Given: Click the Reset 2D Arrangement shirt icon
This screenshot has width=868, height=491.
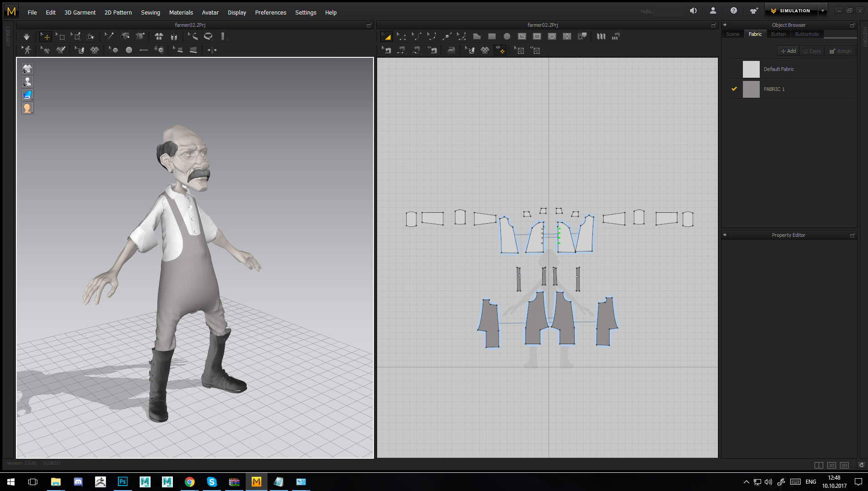Looking at the screenshot, I should [159, 36].
